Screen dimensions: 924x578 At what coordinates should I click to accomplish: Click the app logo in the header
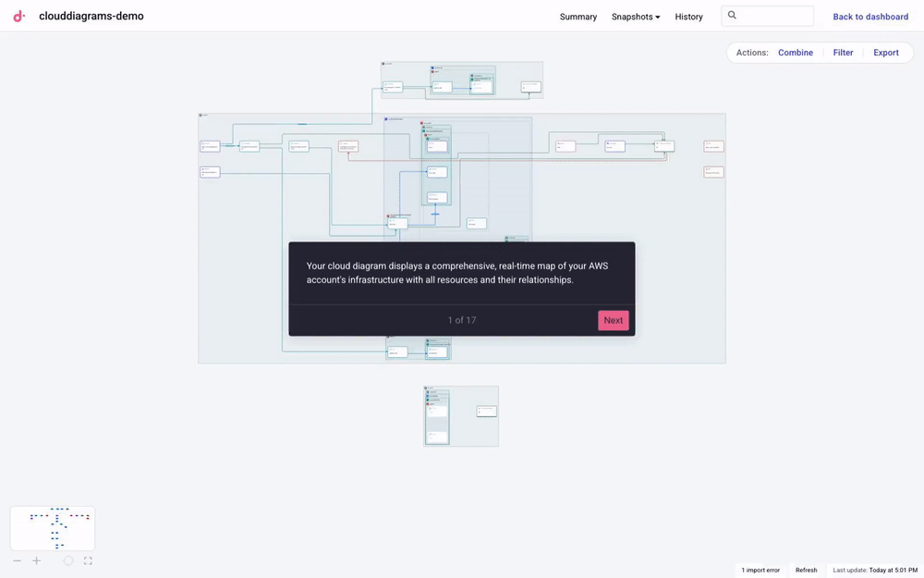pos(18,16)
